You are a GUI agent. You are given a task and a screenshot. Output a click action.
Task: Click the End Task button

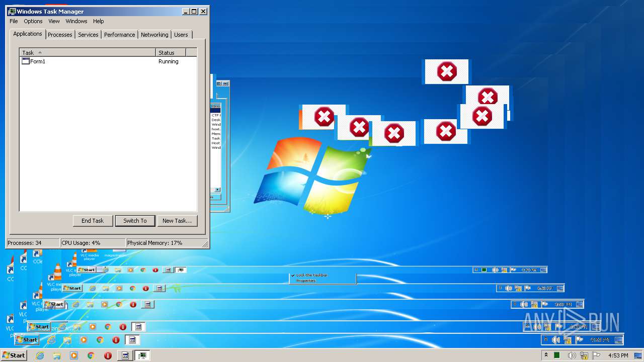coord(93,221)
